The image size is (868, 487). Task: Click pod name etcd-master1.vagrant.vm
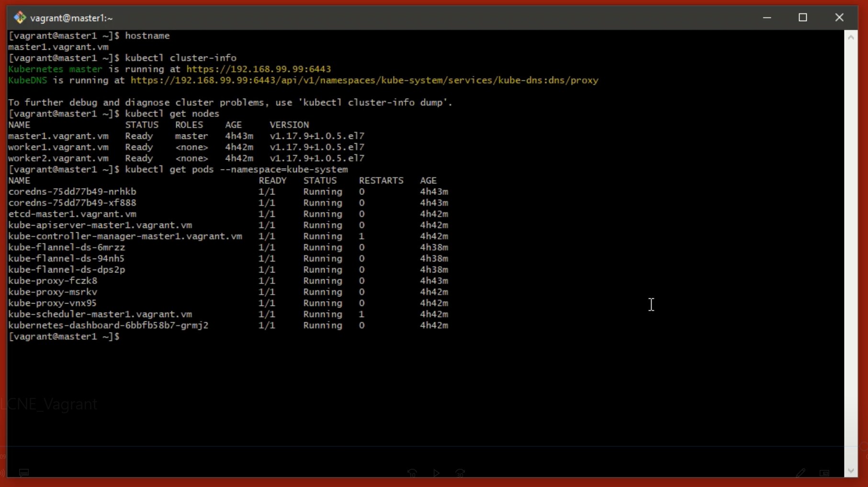point(72,214)
